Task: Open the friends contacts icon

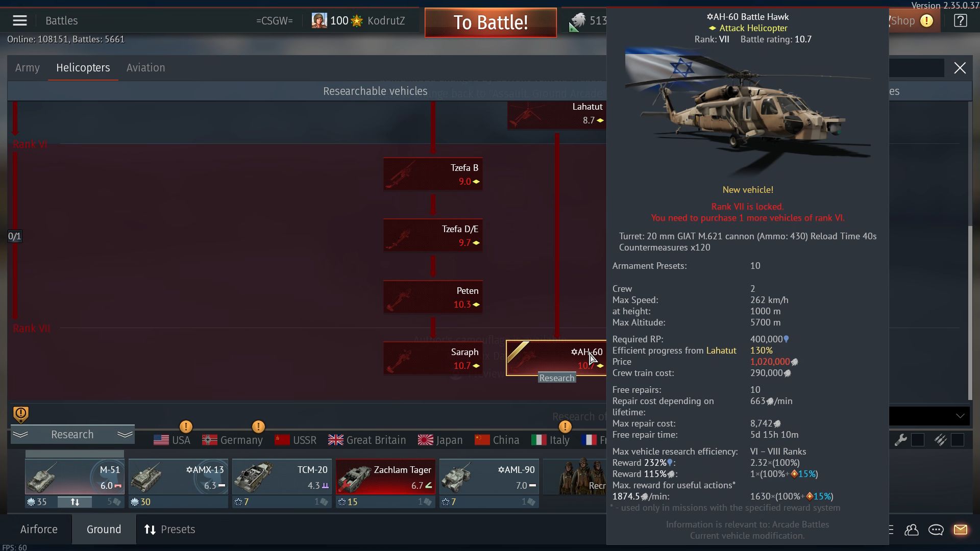Action: (x=912, y=530)
